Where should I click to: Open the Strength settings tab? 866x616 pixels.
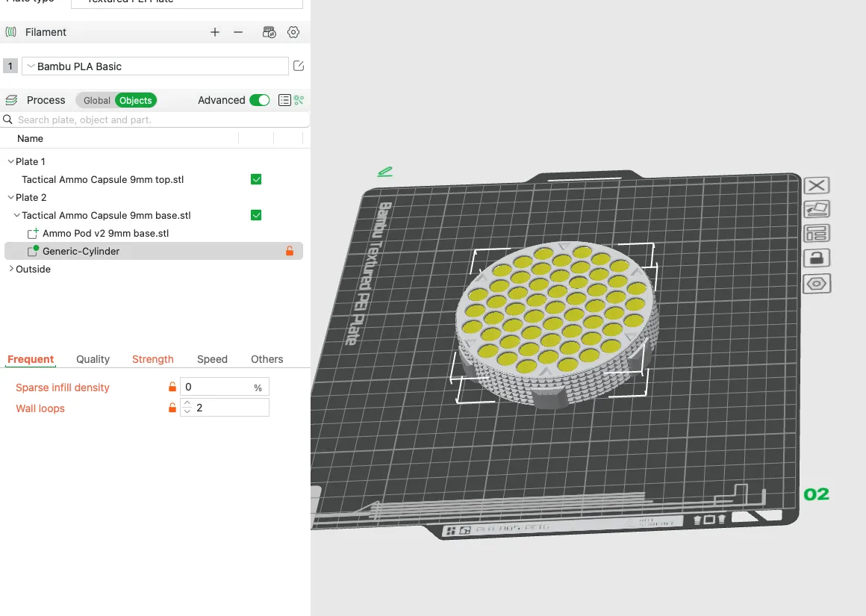153,359
